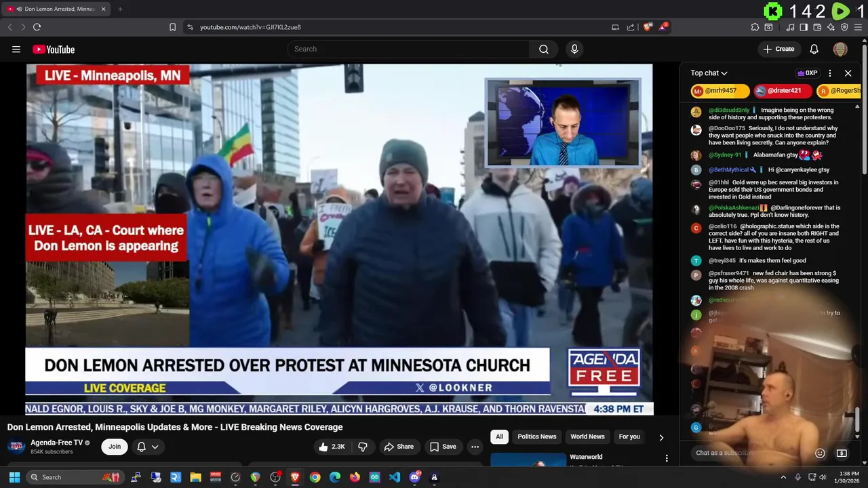Click the address bar URL
Image resolution: width=868 pixels, height=488 pixels.
(250, 27)
